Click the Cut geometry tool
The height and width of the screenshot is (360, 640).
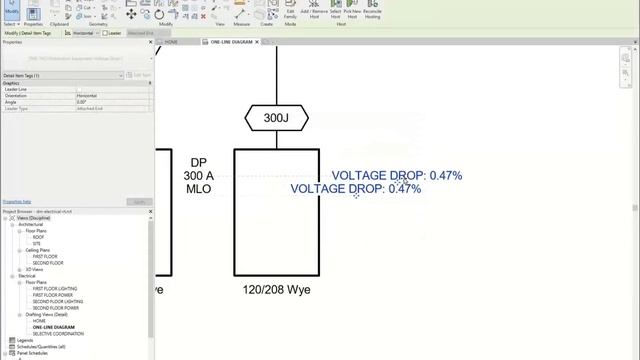pos(85,8)
